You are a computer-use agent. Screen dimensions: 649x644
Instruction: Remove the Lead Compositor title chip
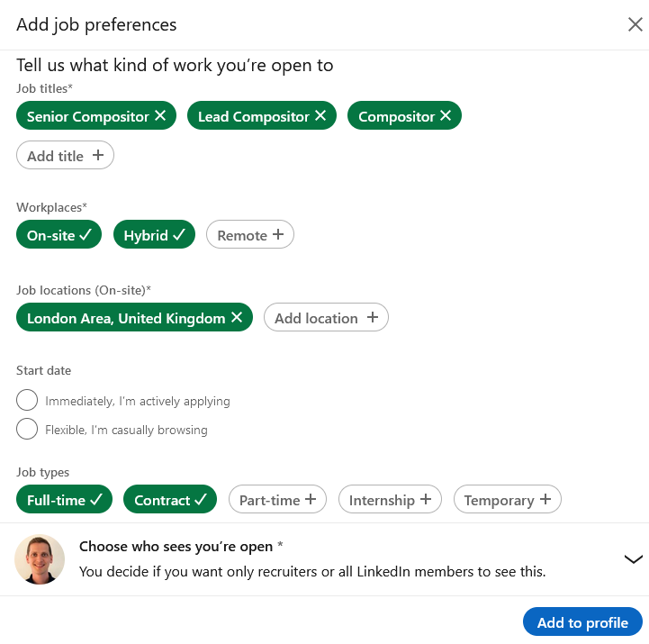[320, 116]
